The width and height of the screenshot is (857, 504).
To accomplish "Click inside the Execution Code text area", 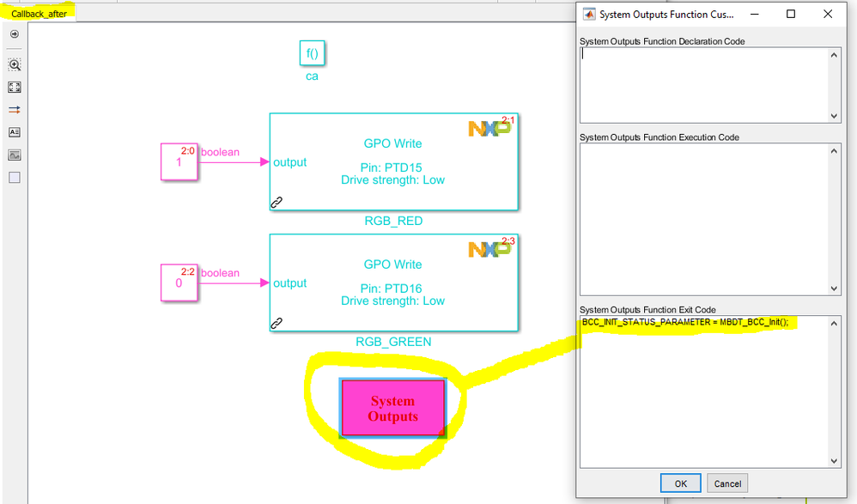I will pos(704,219).
